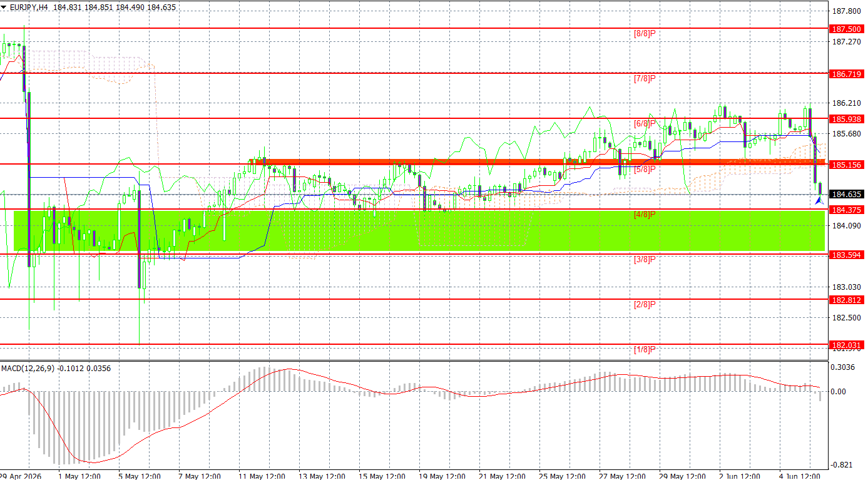Screen dimensions: 868x480
Task: Select the red 187.500 price label
Action: 846,29
